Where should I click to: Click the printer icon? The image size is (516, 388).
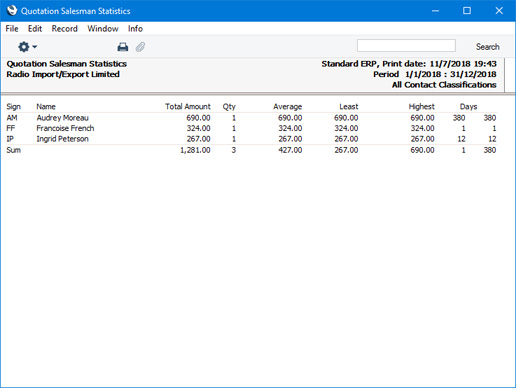click(x=123, y=47)
